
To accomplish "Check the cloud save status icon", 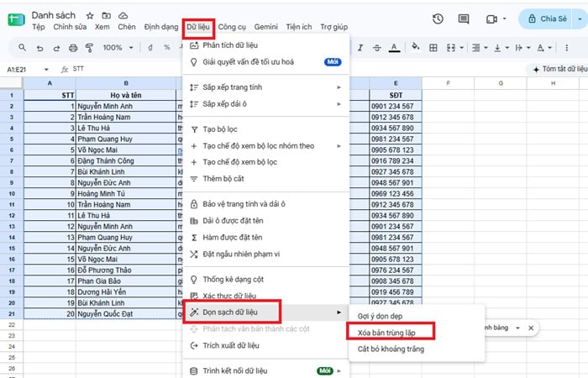I will 123,15.
